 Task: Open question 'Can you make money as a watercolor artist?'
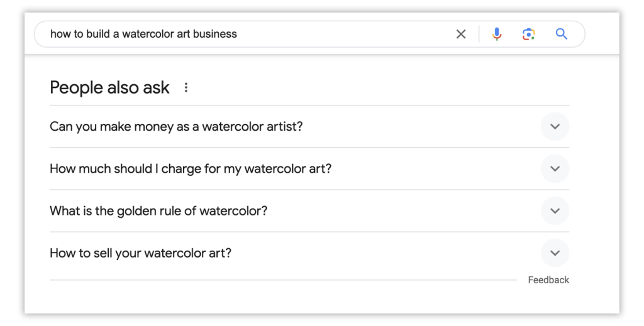click(176, 126)
